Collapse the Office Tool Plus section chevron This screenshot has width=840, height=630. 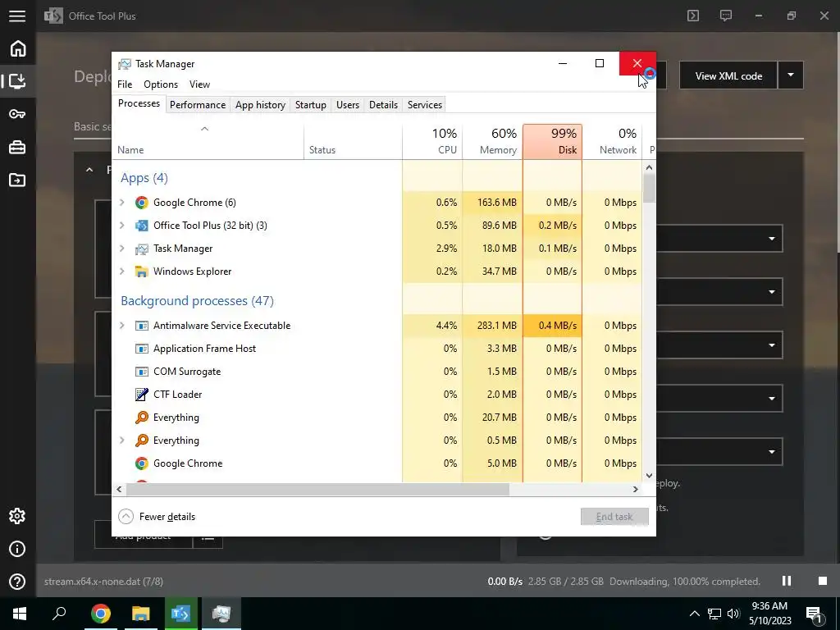coord(89,170)
